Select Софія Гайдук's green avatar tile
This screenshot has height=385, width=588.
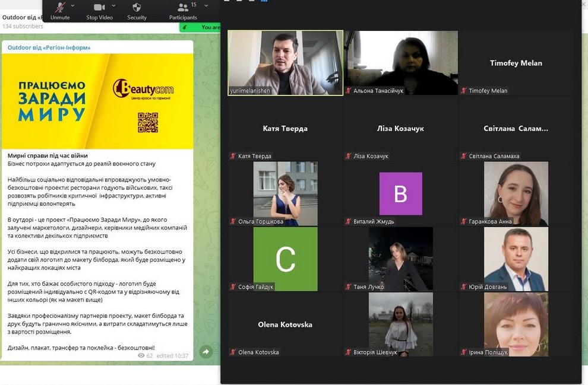pos(285,259)
